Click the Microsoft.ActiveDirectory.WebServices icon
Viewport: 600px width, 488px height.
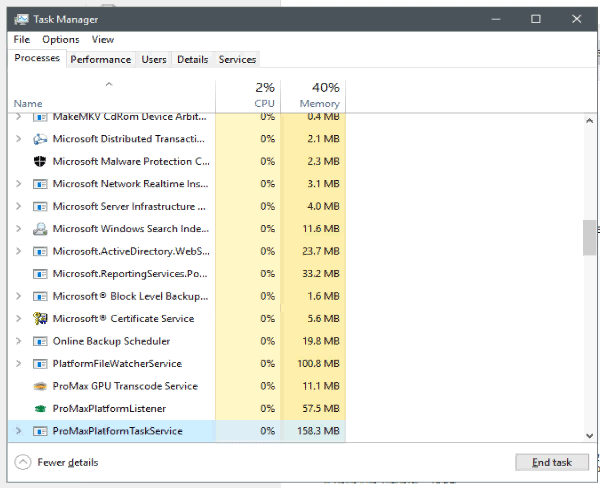[x=40, y=251]
